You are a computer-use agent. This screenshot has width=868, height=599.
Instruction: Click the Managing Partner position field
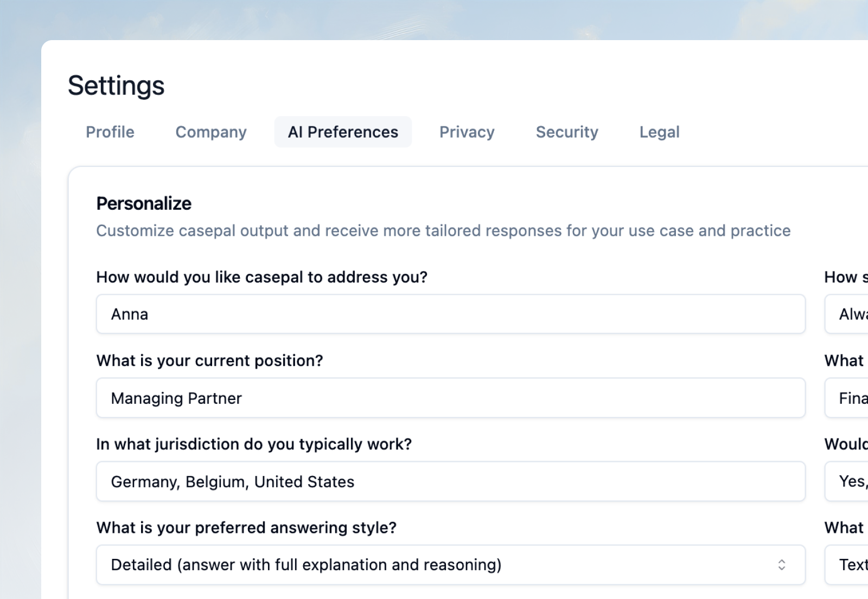[x=450, y=398]
